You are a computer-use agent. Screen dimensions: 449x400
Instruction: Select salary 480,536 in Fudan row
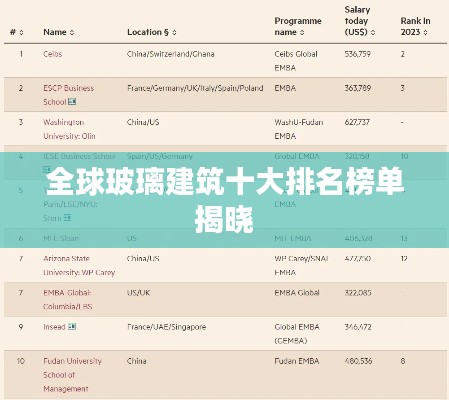click(x=358, y=361)
